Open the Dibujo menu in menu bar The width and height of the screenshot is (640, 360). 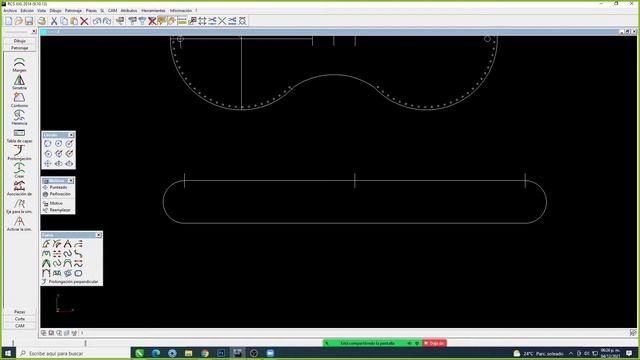click(56, 11)
